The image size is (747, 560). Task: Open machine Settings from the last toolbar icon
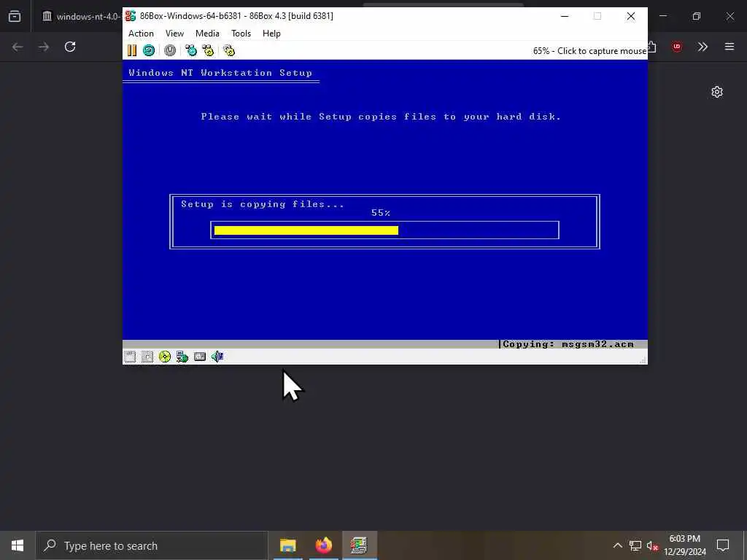point(229,50)
